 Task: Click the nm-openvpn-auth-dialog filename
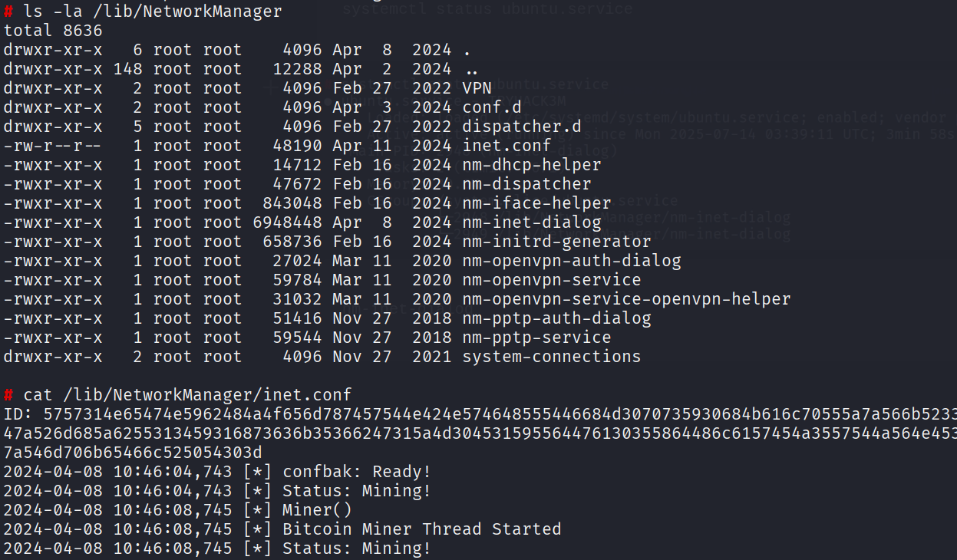click(x=571, y=261)
